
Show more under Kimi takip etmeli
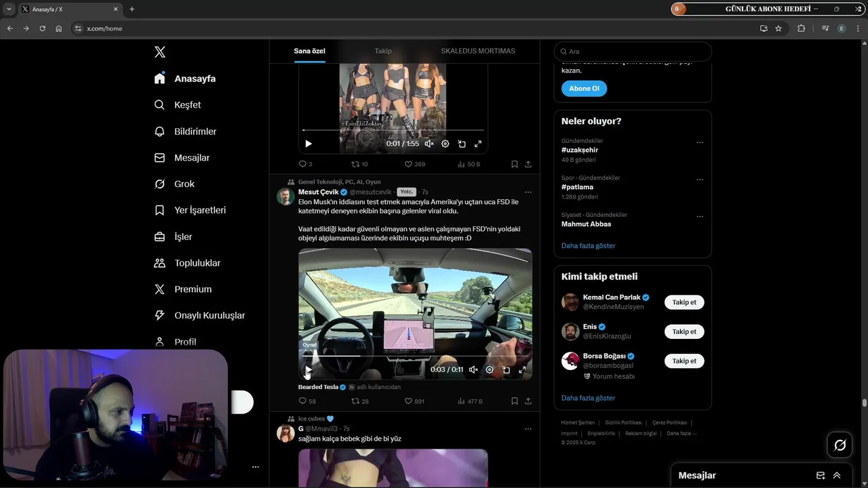pyautogui.click(x=588, y=398)
